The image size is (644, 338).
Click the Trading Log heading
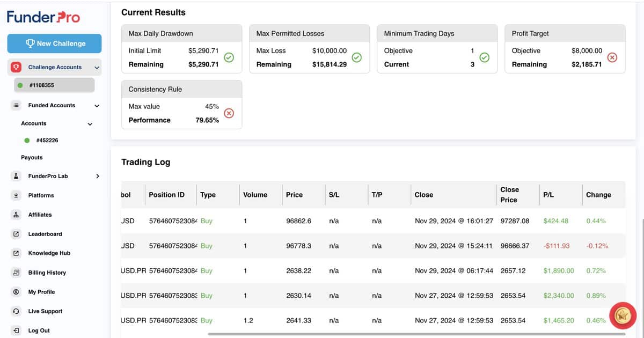145,162
